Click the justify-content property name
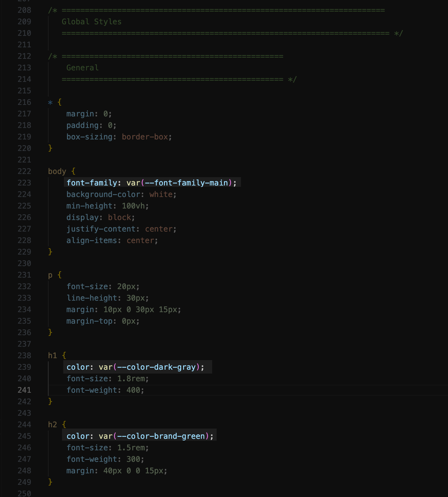The image size is (448, 497). point(101,229)
